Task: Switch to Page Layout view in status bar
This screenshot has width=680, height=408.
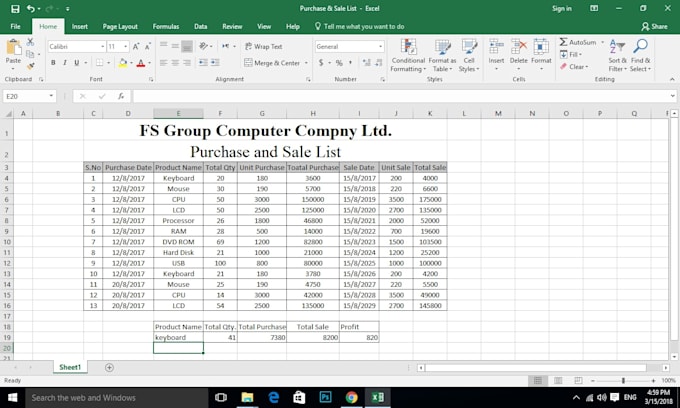Action: pyautogui.click(x=558, y=380)
